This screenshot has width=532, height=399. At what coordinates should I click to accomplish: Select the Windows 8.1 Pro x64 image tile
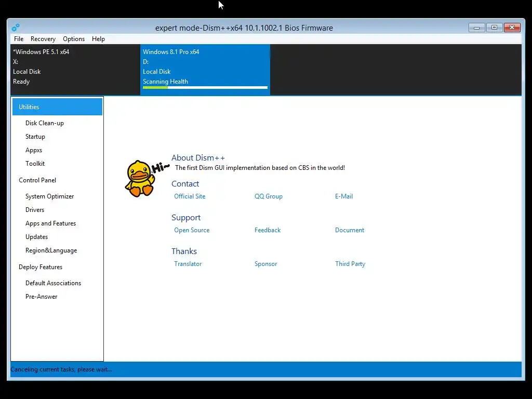[205, 70]
